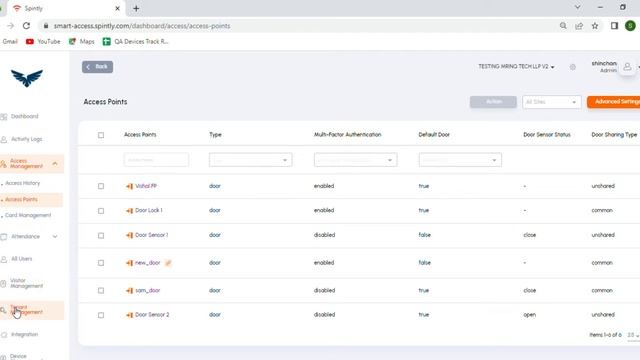Check the sam_door row checkbox
This screenshot has width=640, height=360.
101,291
